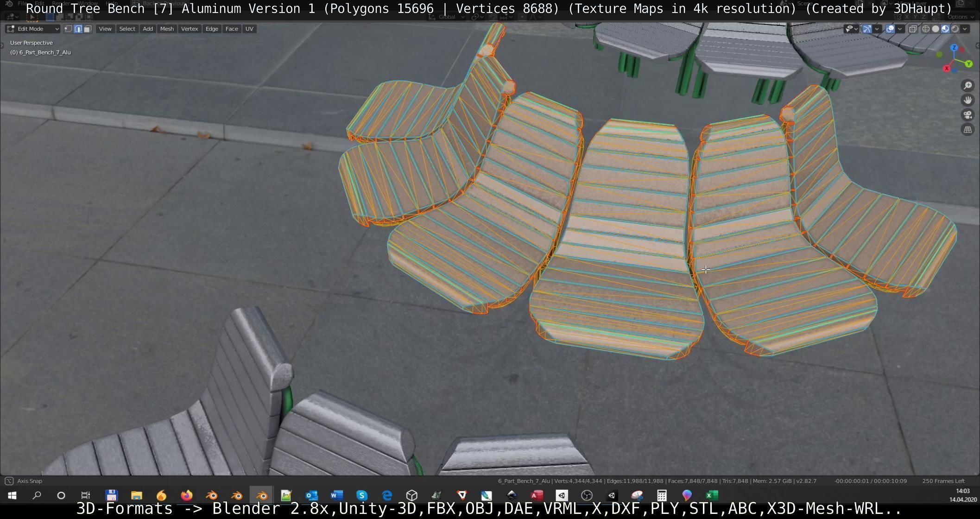The width and height of the screenshot is (980, 519).
Task: Toggle the camera view icon
Action: [x=967, y=115]
